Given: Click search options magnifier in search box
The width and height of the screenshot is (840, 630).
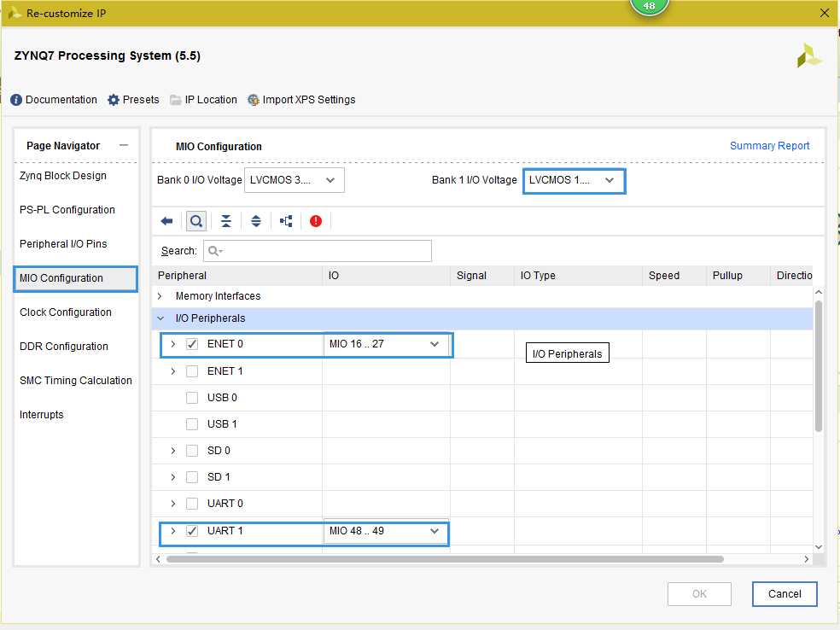Looking at the screenshot, I should (215, 251).
